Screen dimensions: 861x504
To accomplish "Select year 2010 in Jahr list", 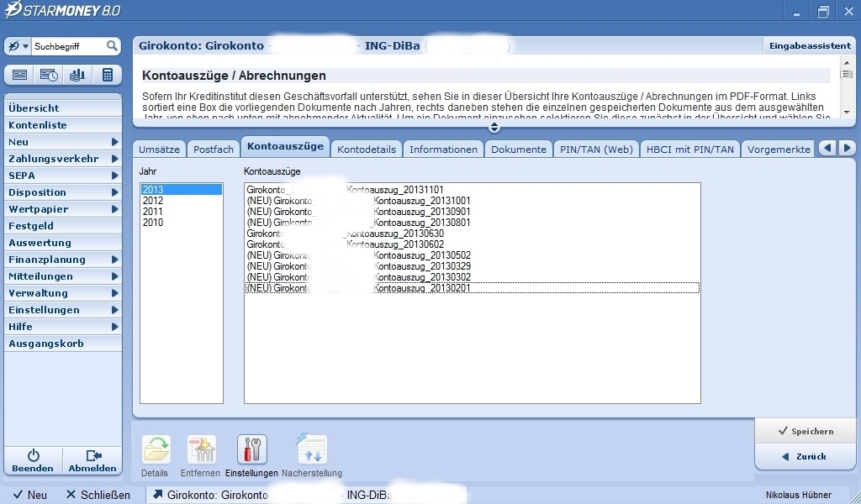I will click(x=182, y=223).
